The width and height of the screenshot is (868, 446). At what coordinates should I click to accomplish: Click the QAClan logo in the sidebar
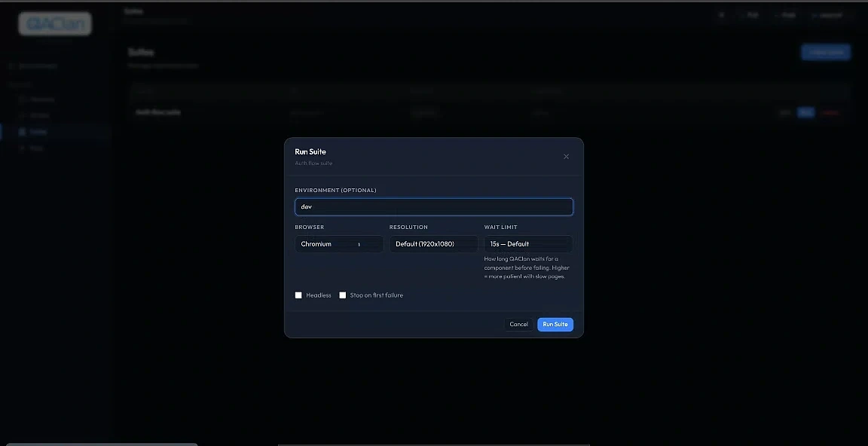pos(55,24)
